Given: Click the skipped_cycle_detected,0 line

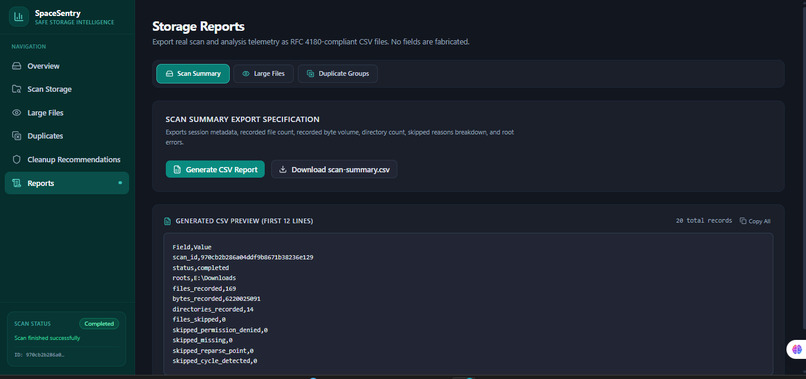Looking at the screenshot, I should tap(215, 361).
